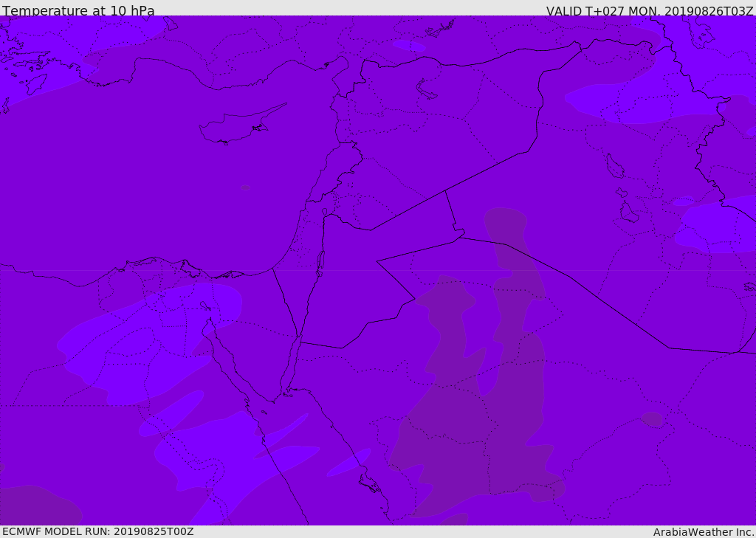This screenshot has height=538, width=756.
Task: Click the 'ECMWF MODEL RUN: 20190825T00Z' text
Action: tap(98, 531)
